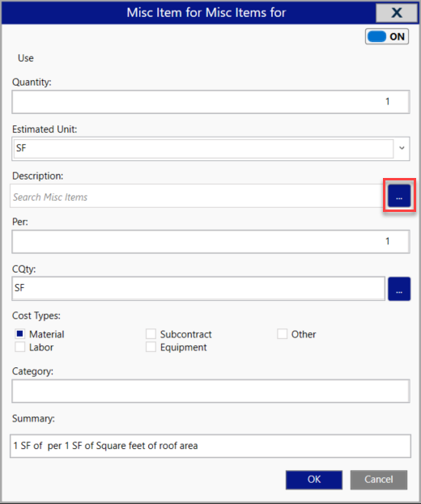The image size is (421, 504).
Task: Click the Quantity input field
Action: coord(211,102)
